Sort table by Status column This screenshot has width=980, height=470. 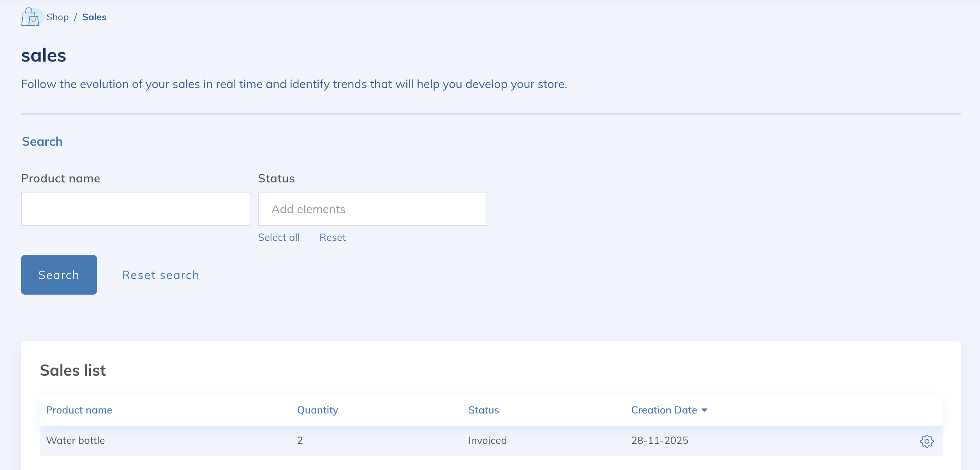point(483,410)
